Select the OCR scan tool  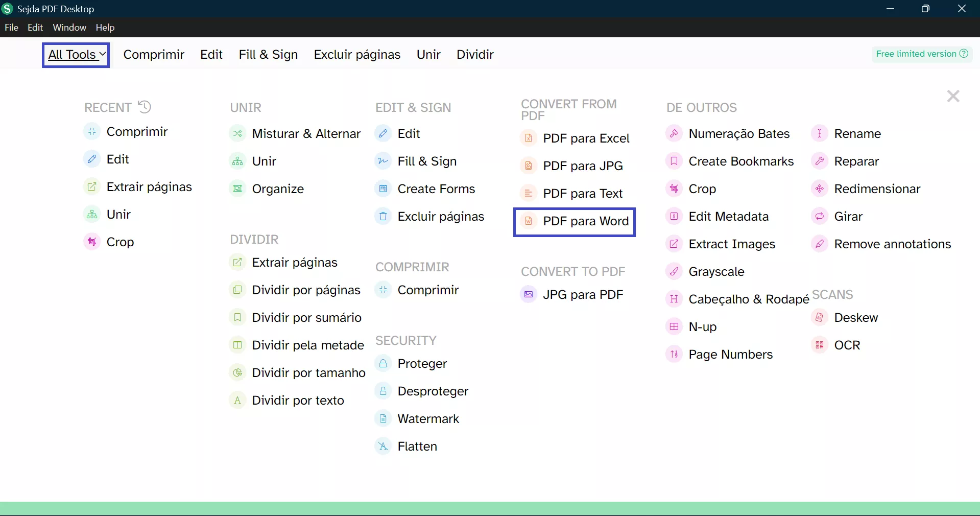coord(847,345)
